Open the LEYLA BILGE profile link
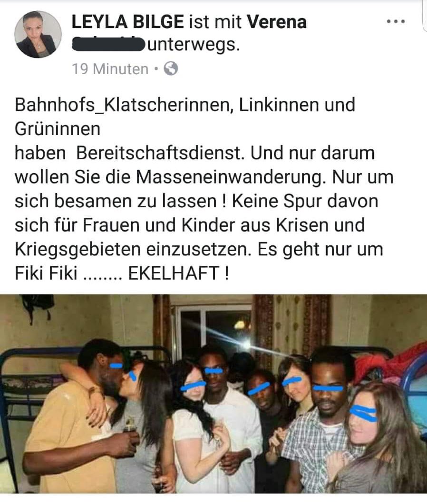Image resolution: width=427 pixels, height=504 pixels. (x=127, y=22)
